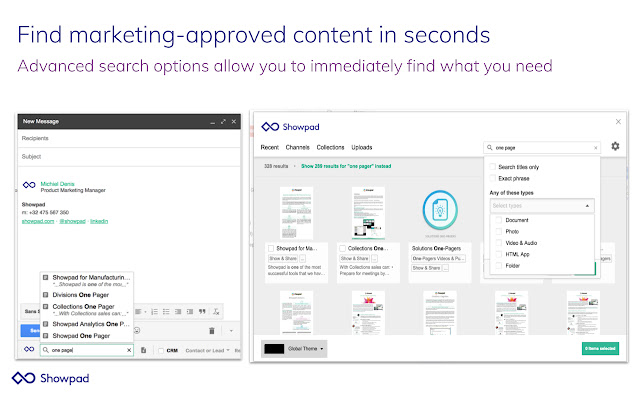This screenshot has width=640, height=400.
Task: Choose Collections One Pager suggestion
Action: pyautogui.click(x=87, y=309)
